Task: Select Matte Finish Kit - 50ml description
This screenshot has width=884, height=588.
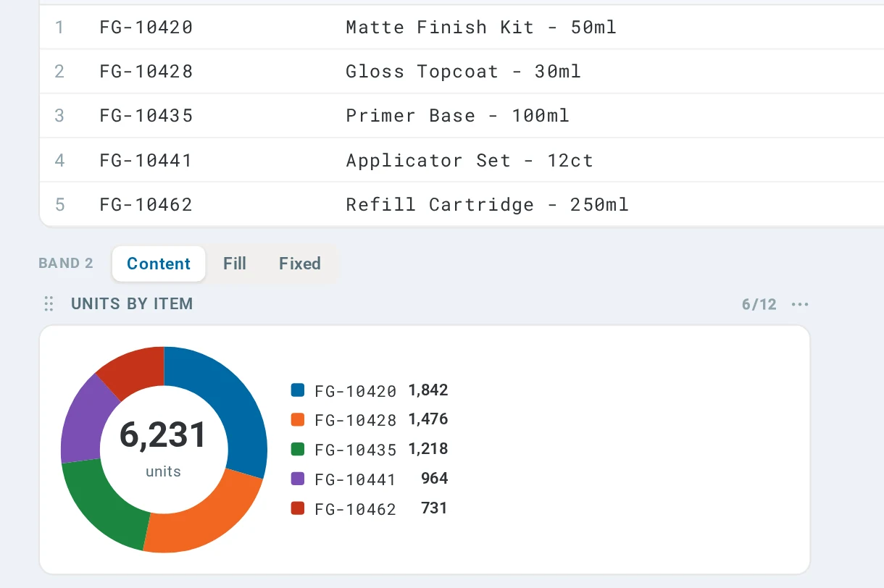Action: [x=481, y=28]
